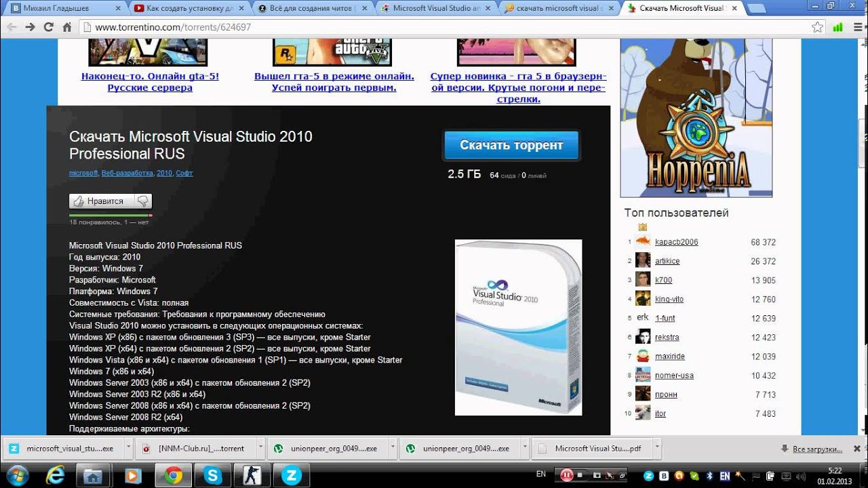Pause the screen recording
This screenshot has height=488, width=868.
pyautogui.click(x=566, y=475)
